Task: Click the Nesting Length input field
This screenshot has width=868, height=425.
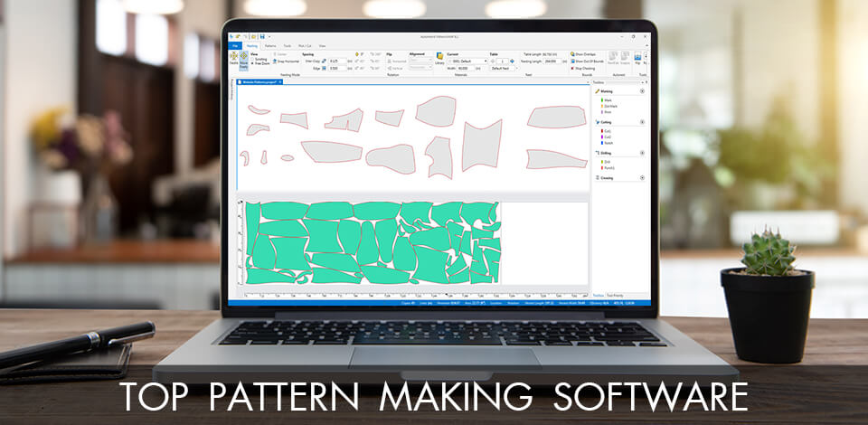Action: (x=552, y=61)
